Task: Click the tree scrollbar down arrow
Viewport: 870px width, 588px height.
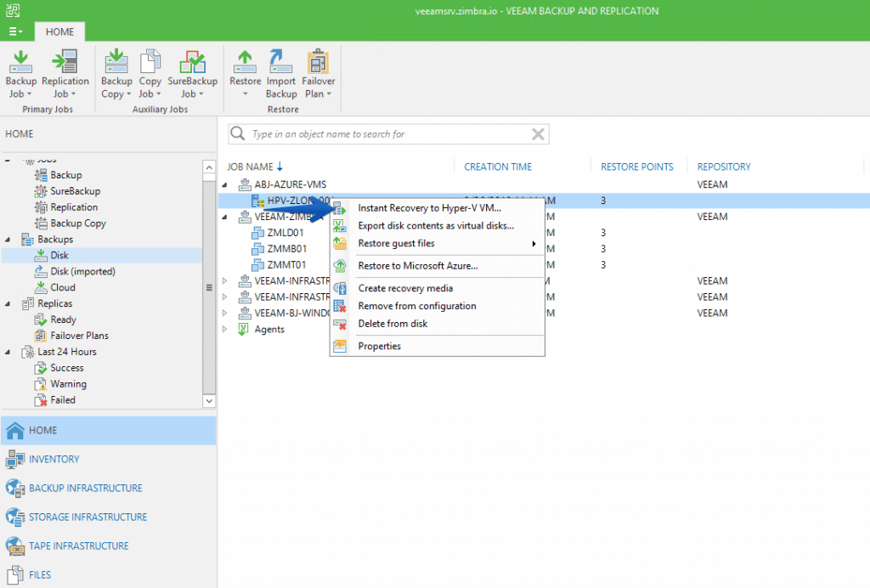Action: (x=209, y=401)
